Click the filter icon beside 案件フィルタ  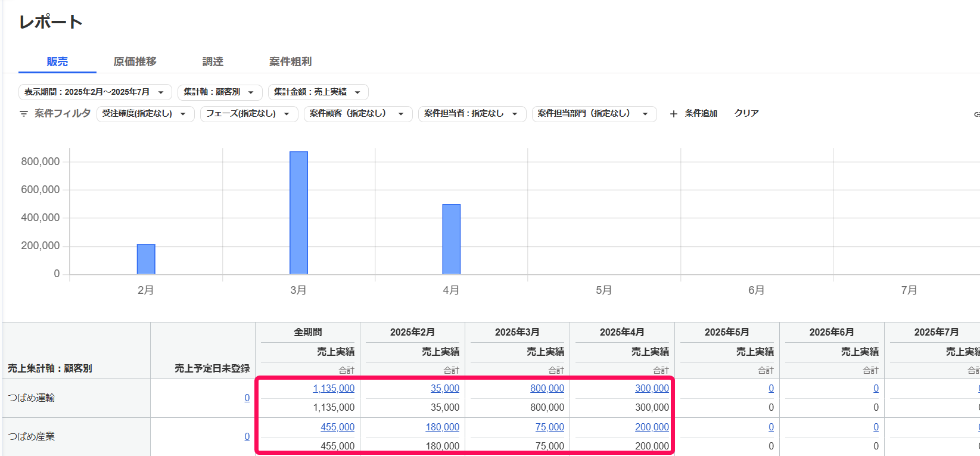[x=24, y=113]
